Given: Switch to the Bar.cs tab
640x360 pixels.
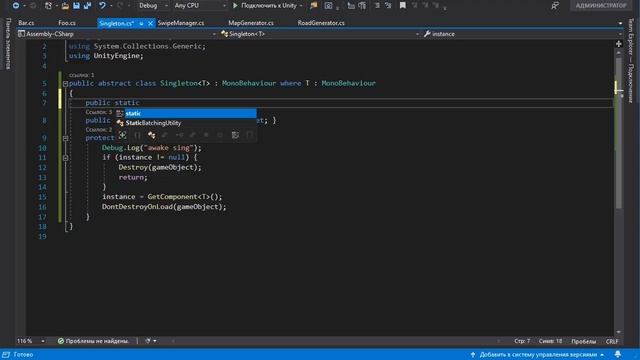Looking at the screenshot, I should [x=27, y=23].
